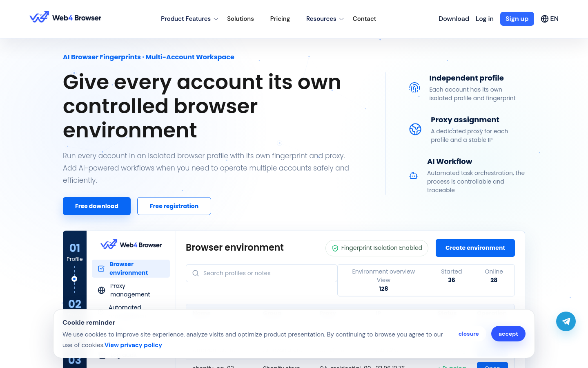The height and width of the screenshot is (368, 588).
Task: Dismiss cookies with the closure link
Action: pyautogui.click(x=469, y=334)
